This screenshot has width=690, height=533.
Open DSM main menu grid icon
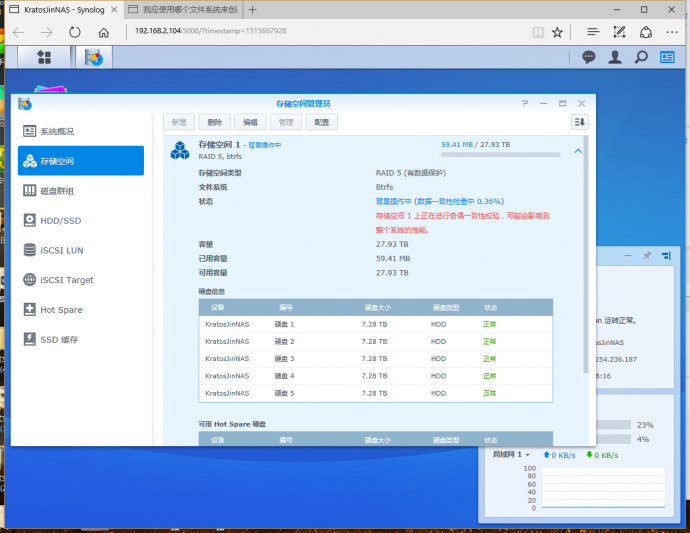click(45, 58)
